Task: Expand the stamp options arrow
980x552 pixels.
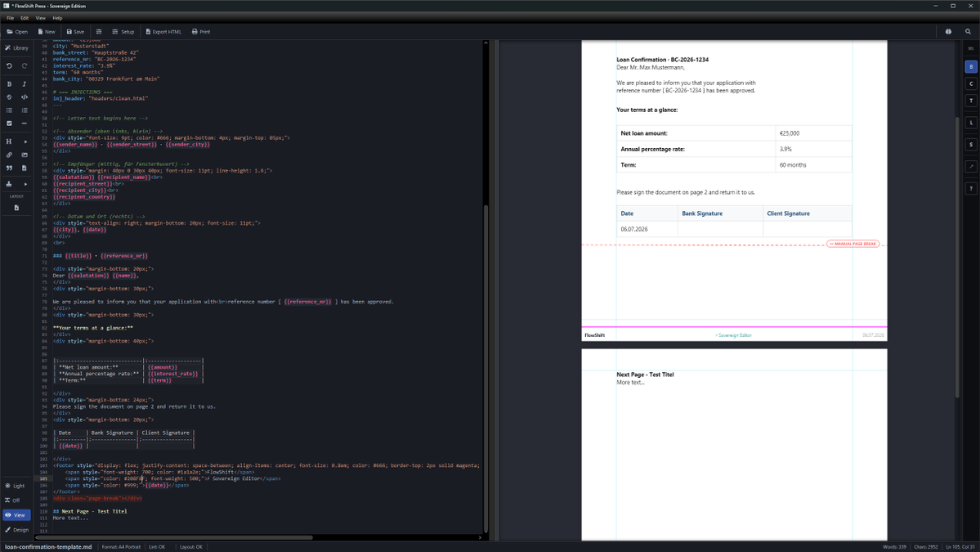Action: [x=25, y=184]
